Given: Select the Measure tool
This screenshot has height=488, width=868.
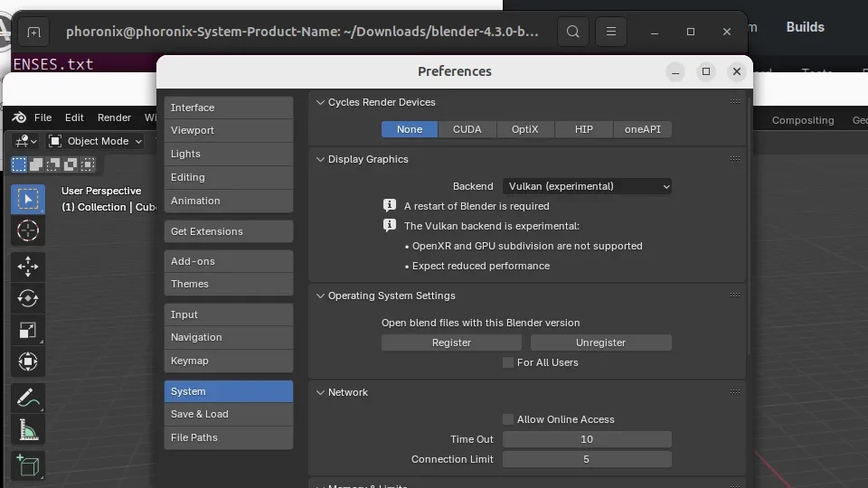Looking at the screenshot, I should click(x=28, y=431).
